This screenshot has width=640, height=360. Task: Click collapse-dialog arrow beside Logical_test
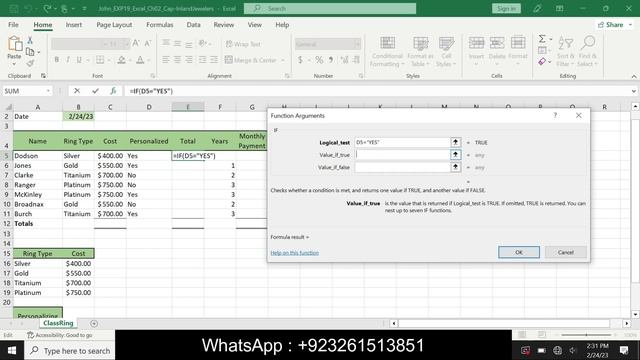point(455,142)
